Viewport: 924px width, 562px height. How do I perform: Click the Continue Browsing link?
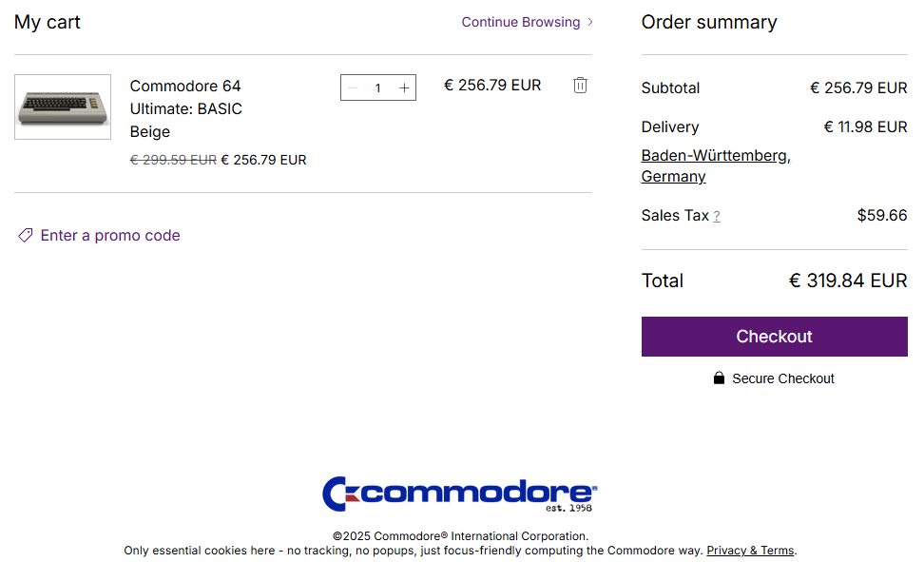click(x=520, y=22)
